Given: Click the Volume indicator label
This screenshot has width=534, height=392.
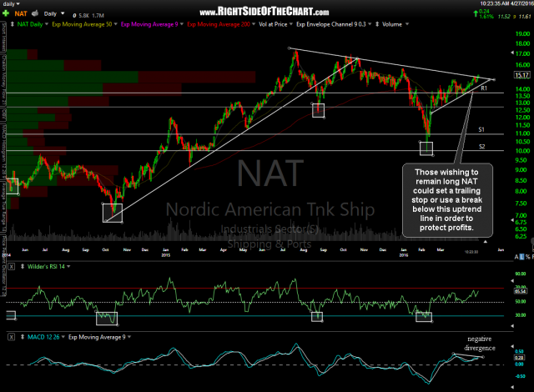Looking at the screenshot, I should [x=391, y=24].
